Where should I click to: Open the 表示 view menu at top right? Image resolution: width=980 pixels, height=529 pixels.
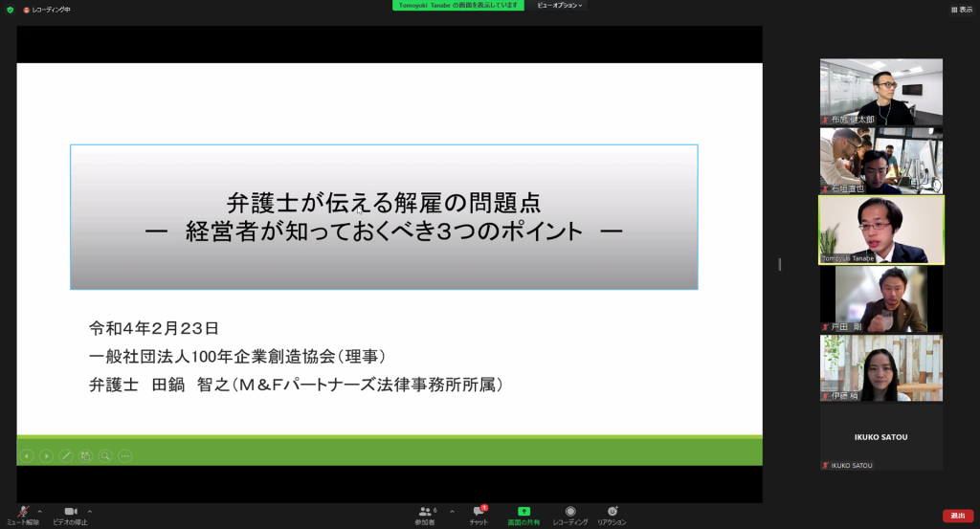961,9
